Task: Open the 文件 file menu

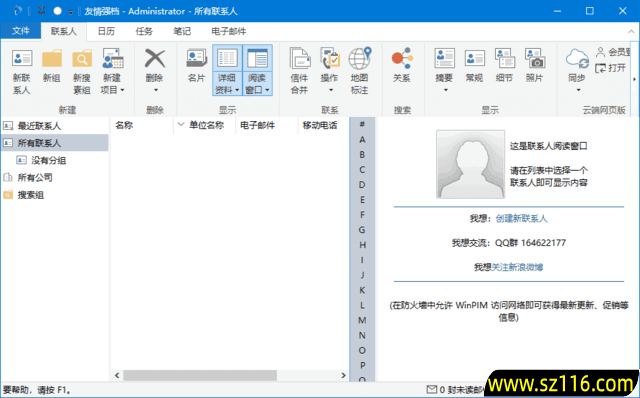Action: coord(21,31)
